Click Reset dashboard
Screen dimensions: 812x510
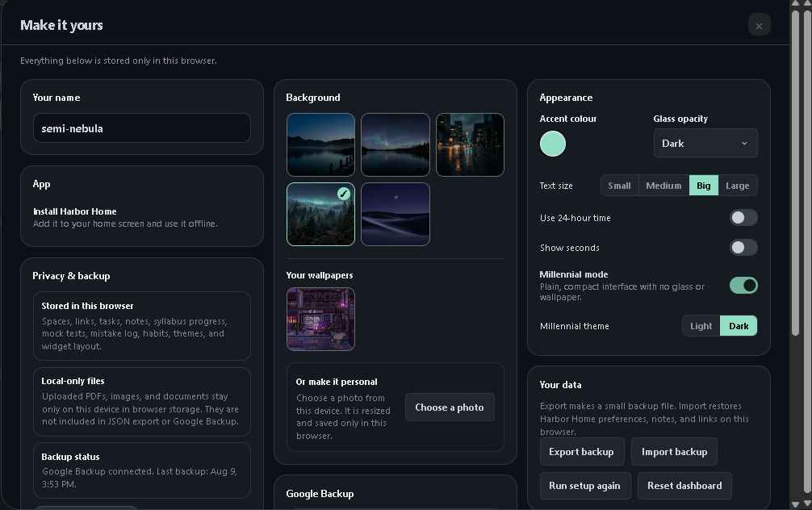coord(684,486)
